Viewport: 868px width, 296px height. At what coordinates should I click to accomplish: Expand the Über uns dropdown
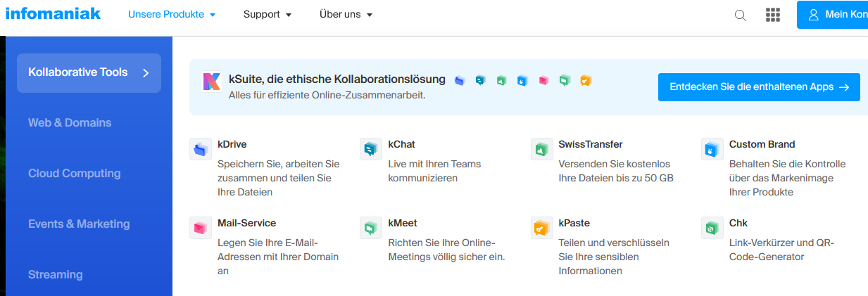[x=346, y=15]
